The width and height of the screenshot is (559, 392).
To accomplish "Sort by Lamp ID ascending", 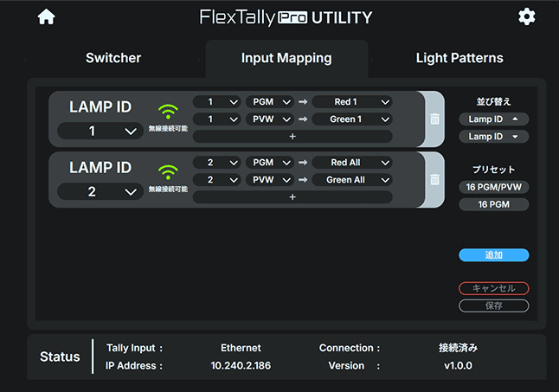I will coord(493,119).
